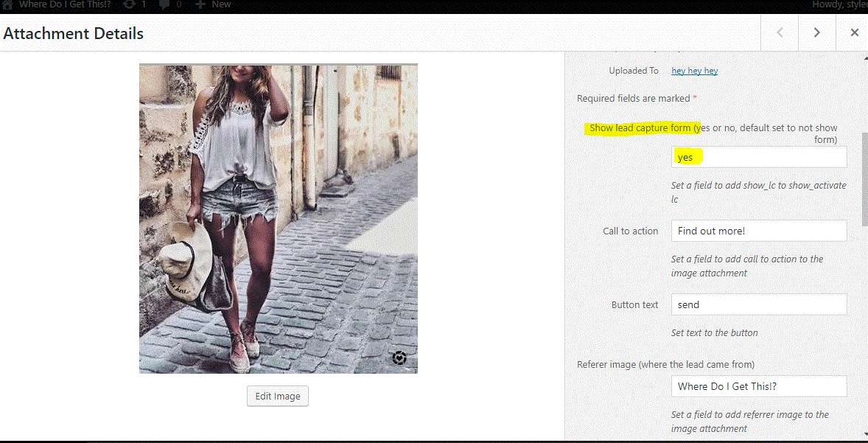
Task: Close the Attachment Details dialog
Action: (854, 32)
